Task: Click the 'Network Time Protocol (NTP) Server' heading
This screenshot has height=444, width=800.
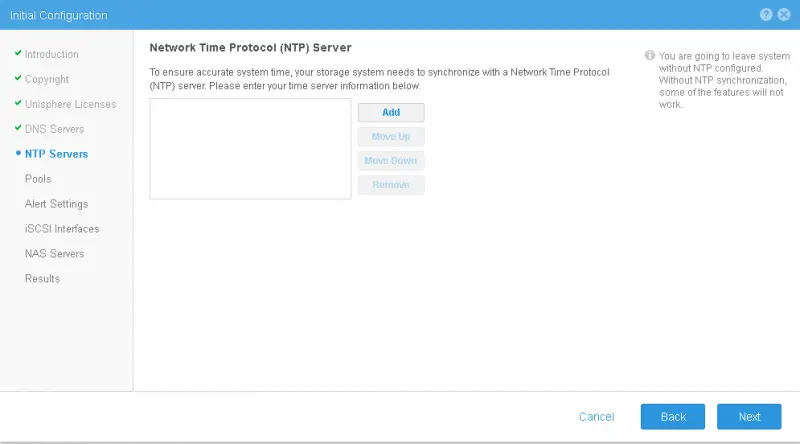Action: pos(250,47)
